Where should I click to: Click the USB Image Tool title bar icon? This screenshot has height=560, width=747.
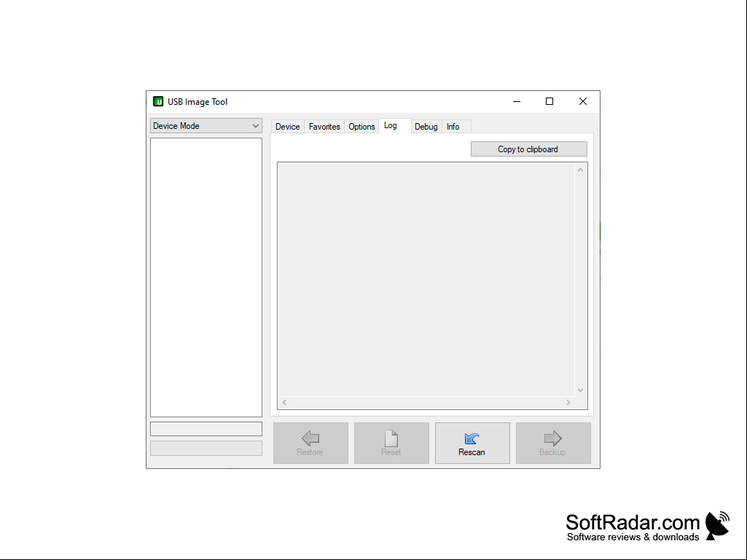click(158, 101)
